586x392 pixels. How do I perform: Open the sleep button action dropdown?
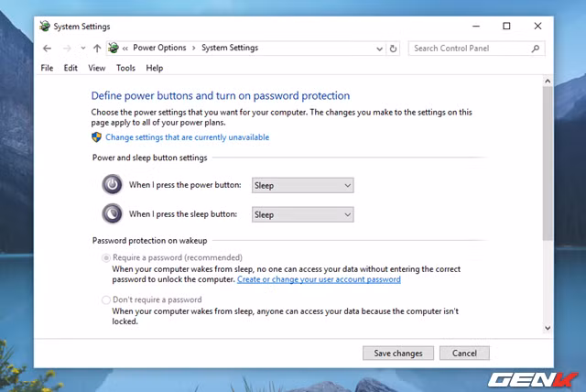302,214
